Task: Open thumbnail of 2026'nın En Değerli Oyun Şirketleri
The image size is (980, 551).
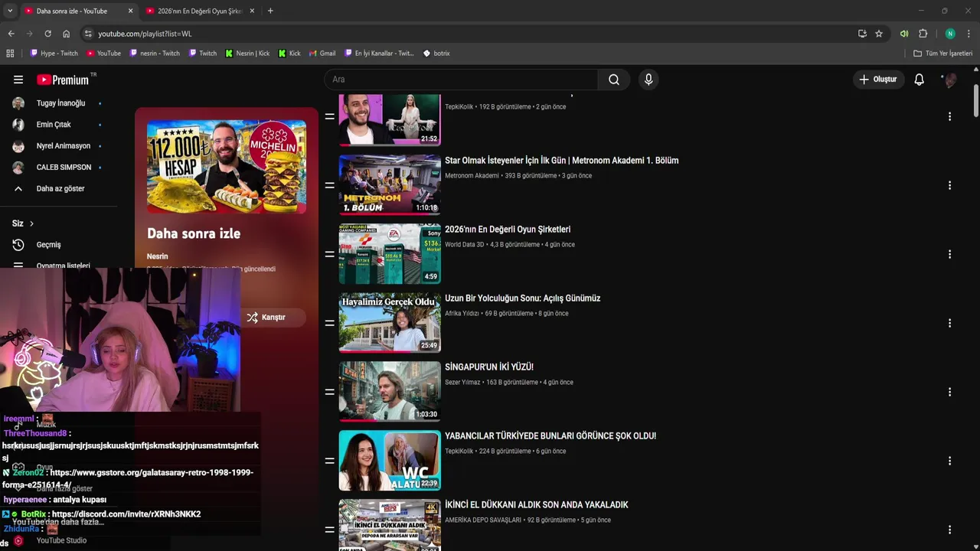Action: click(390, 254)
